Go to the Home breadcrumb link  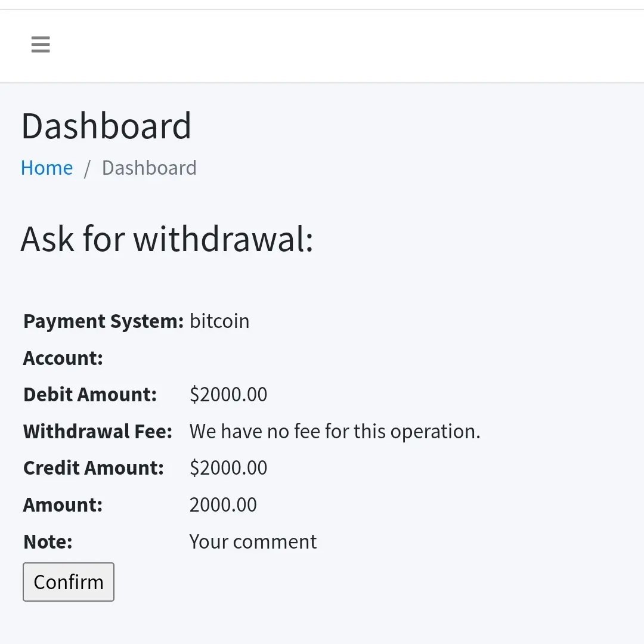(47, 168)
